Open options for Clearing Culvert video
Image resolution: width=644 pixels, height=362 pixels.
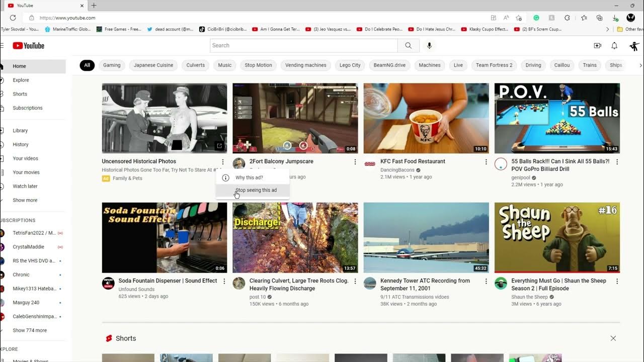coord(355,281)
